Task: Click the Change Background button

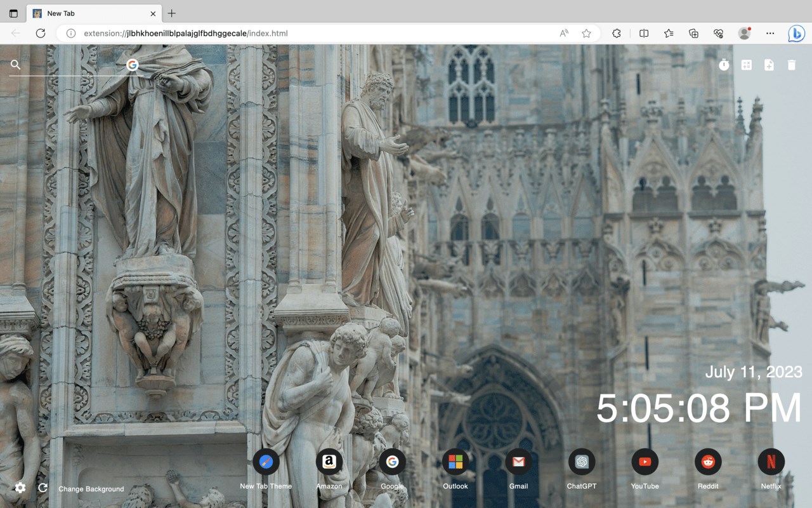Action: coord(91,489)
